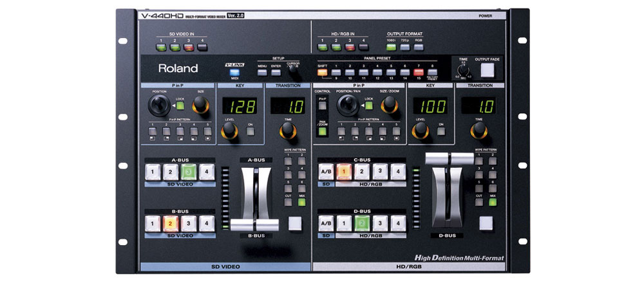Toggle the PAN/ZOOM control button
This screenshot has height=283, width=644.
click(323, 132)
